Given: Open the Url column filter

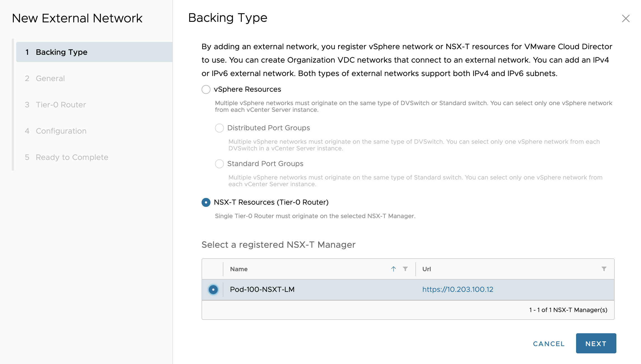Looking at the screenshot, I should coord(604,269).
